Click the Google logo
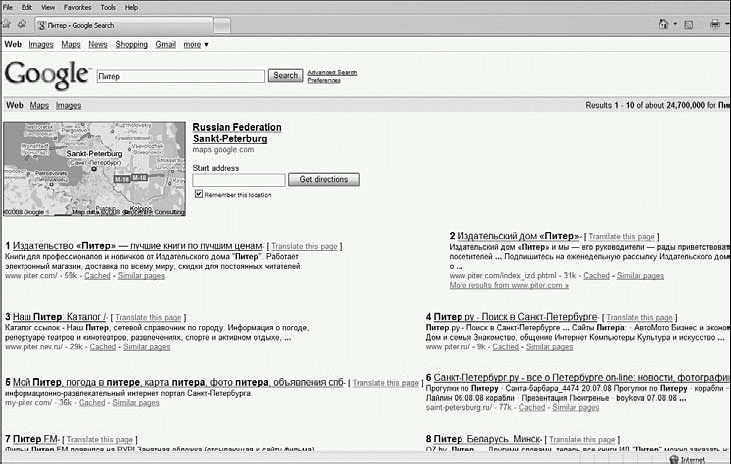The image size is (731, 464). 46,75
